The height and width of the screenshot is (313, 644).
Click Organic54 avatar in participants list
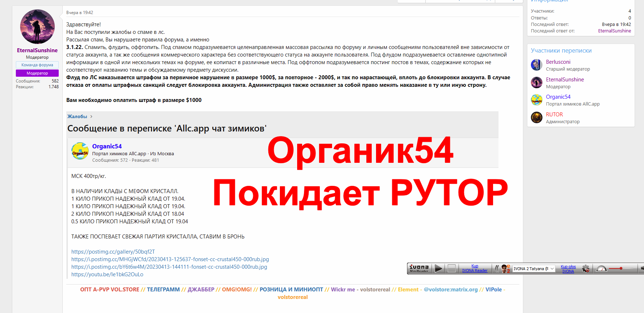click(x=537, y=100)
